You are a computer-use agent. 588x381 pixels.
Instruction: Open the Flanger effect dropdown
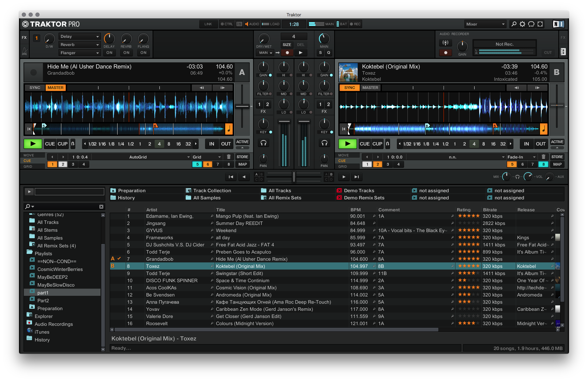80,53
